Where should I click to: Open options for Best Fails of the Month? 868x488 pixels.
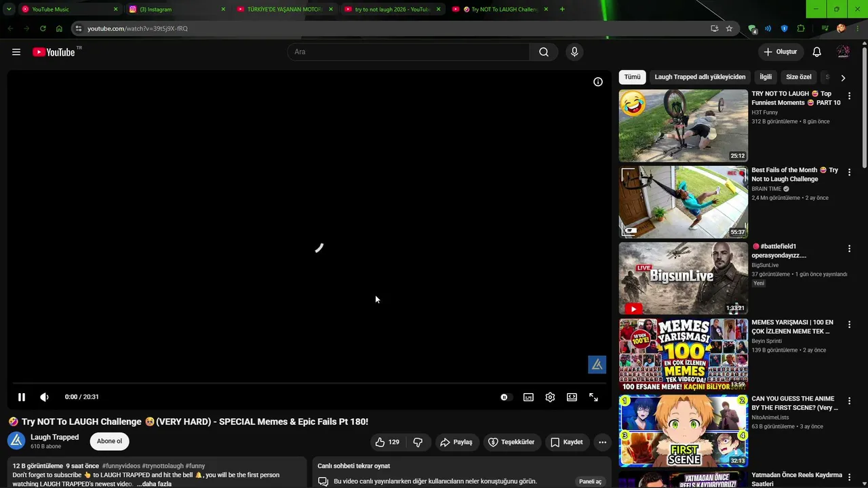pos(849,173)
